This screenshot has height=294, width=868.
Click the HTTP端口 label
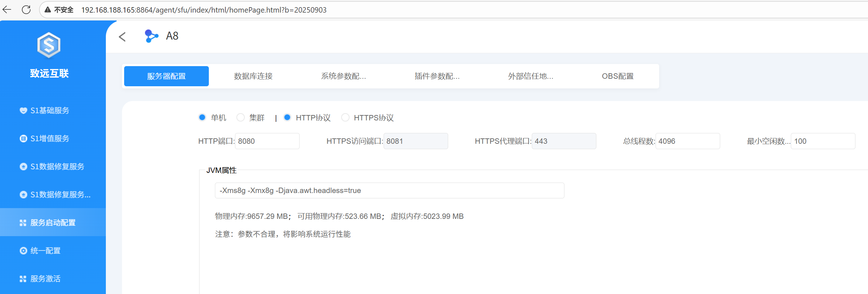click(x=216, y=141)
